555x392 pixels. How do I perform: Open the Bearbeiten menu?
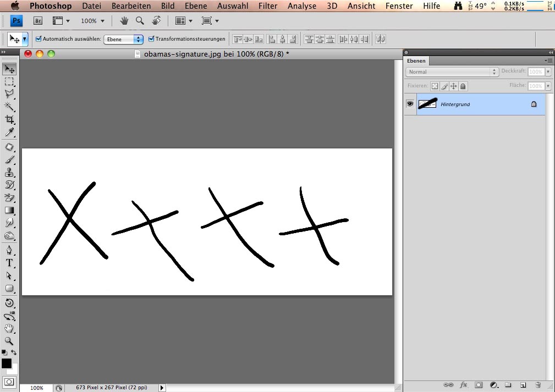point(131,6)
